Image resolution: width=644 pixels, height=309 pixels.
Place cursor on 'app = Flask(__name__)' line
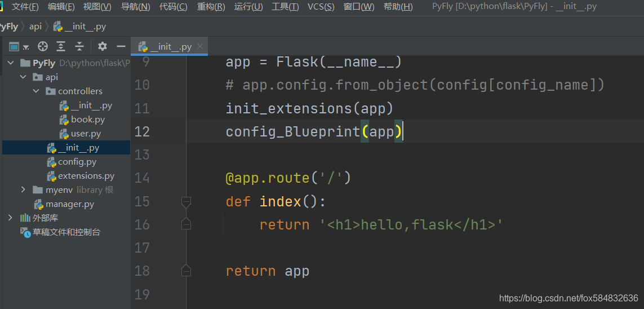(313, 62)
